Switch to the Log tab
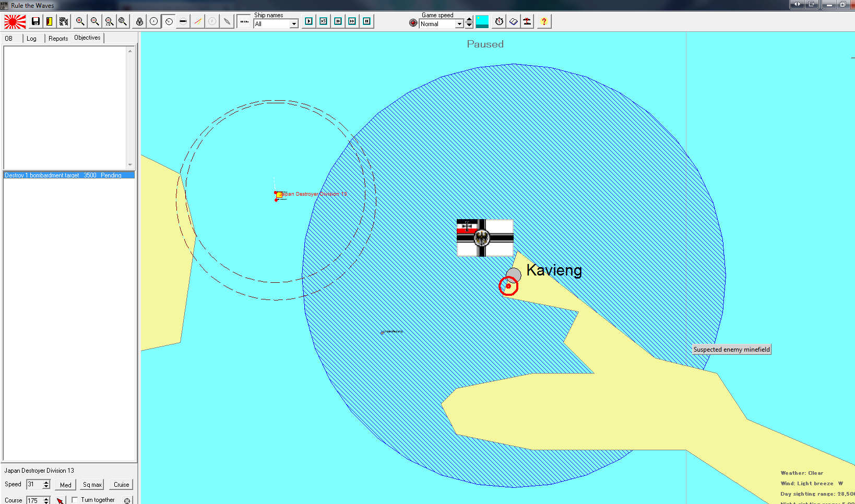The width and height of the screenshot is (855, 504). pos(32,39)
